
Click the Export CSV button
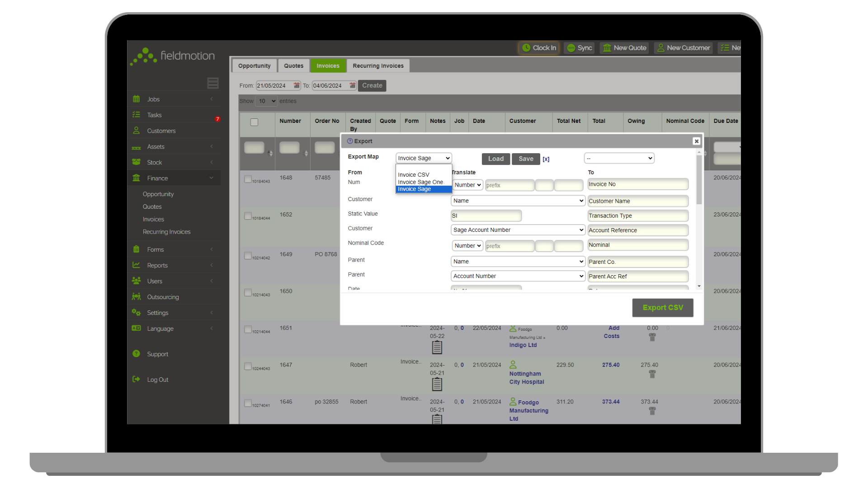click(662, 307)
